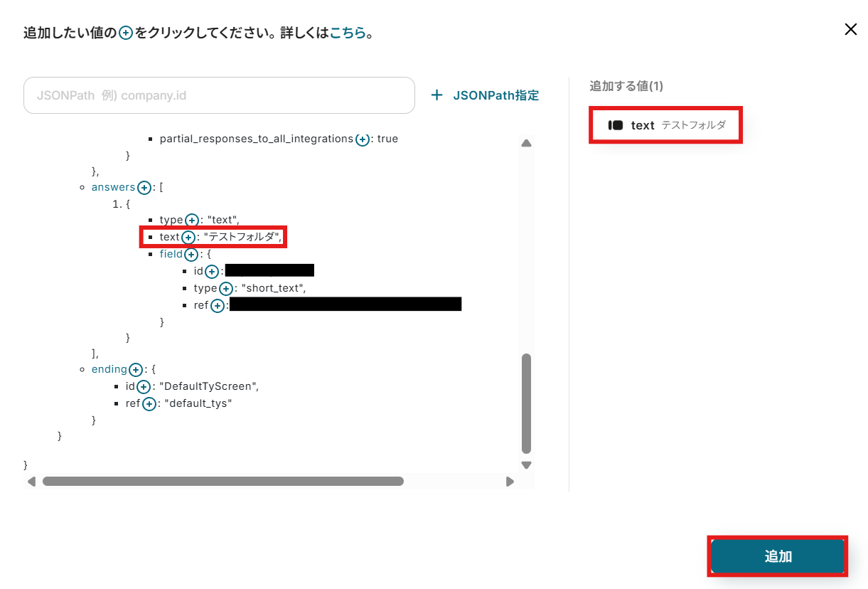The image size is (868, 589).
Task: Click the horizontal scrollbar left arrow
Action: [x=31, y=482]
